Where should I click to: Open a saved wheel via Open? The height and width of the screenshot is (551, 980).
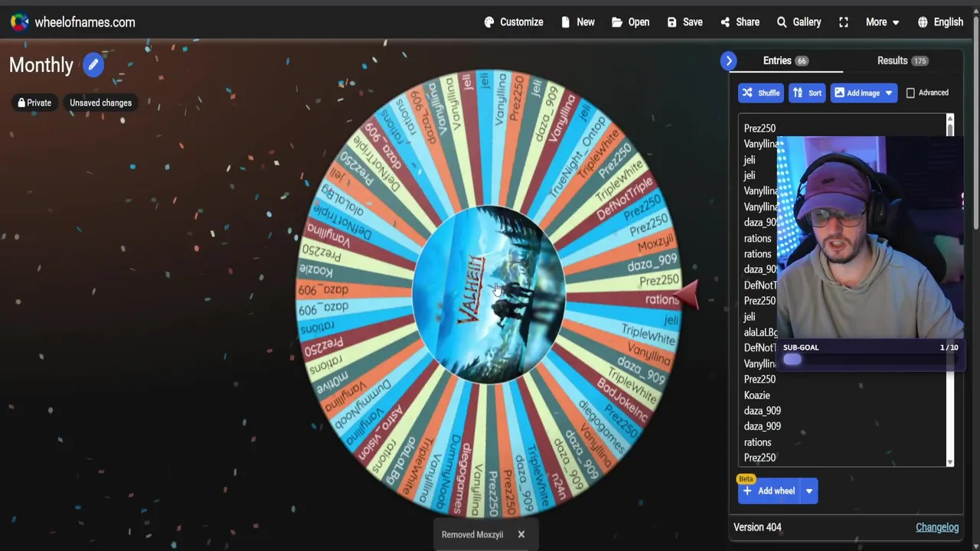630,22
